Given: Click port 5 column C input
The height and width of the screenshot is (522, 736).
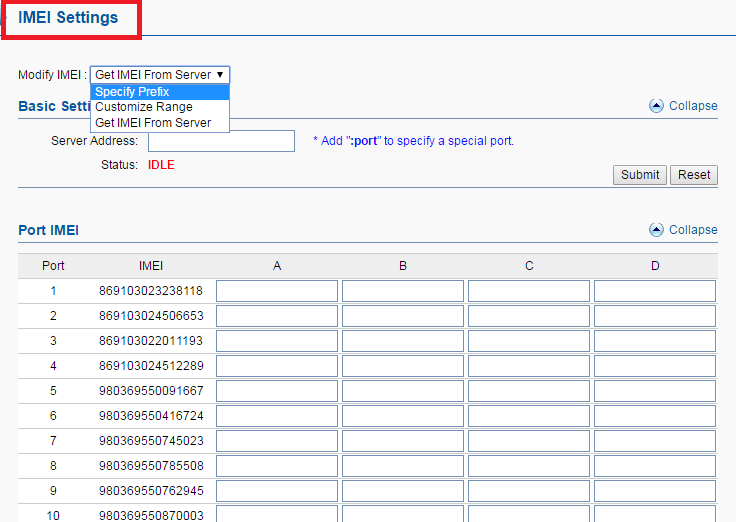Looking at the screenshot, I should point(529,391).
